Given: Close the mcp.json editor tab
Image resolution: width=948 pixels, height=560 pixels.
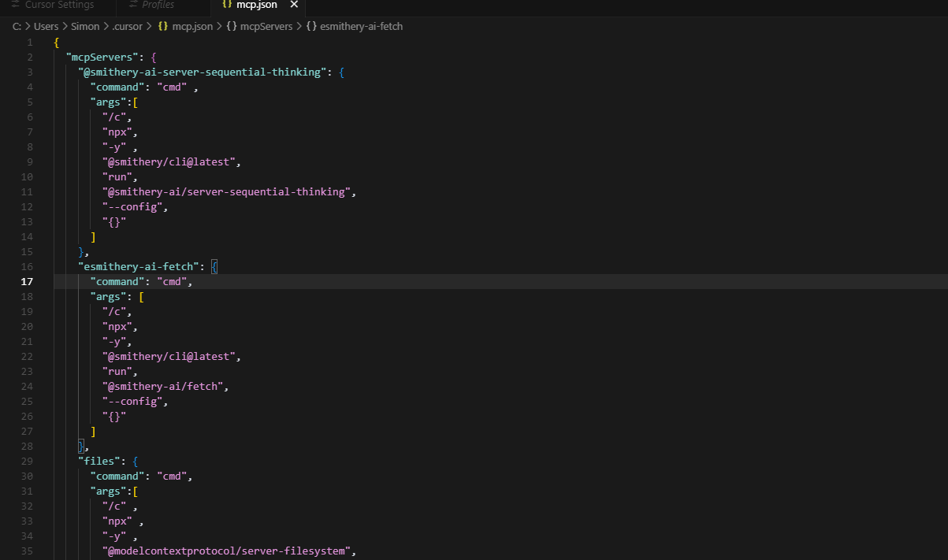Looking at the screenshot, I should 294,5.
